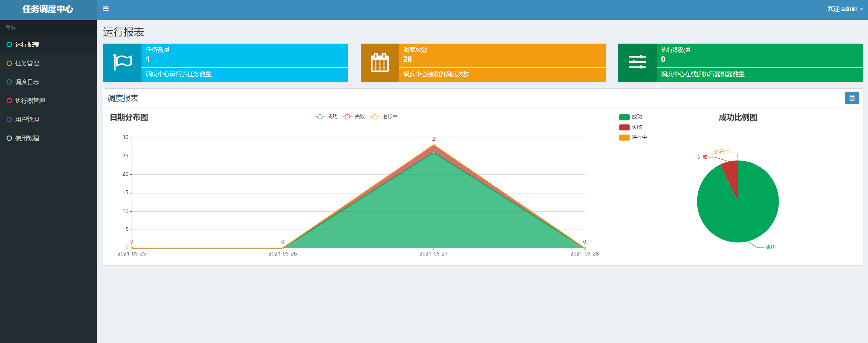Click the 调度次数 orange info card

(x=483, y=63)
